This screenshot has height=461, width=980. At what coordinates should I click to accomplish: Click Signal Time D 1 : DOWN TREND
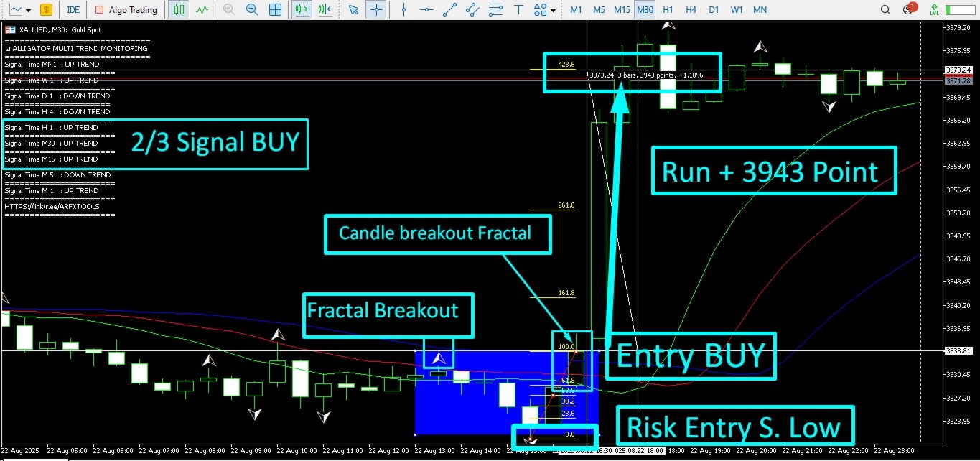tap(57, 96)
